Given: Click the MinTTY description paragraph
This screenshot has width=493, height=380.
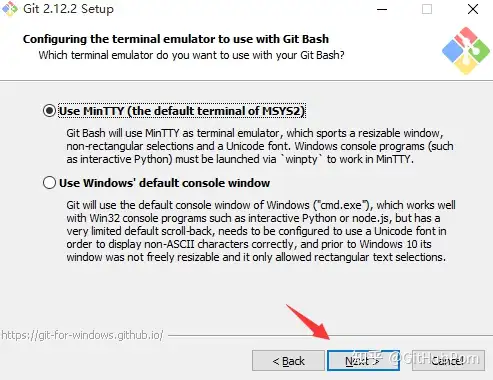Looking at the screenshot, I should pyautogui.click(x=260, y=146).
